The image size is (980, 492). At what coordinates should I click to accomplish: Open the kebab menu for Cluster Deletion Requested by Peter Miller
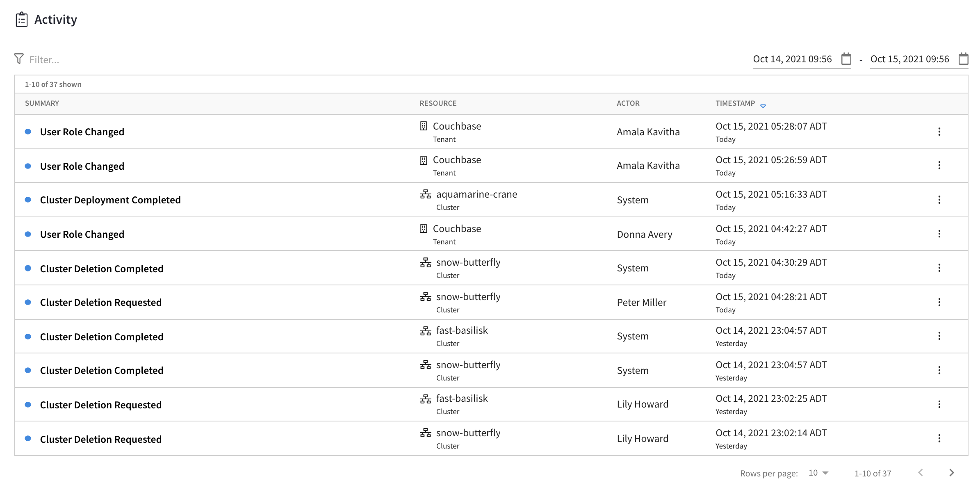pyautogui.click(x=939, y=302)
